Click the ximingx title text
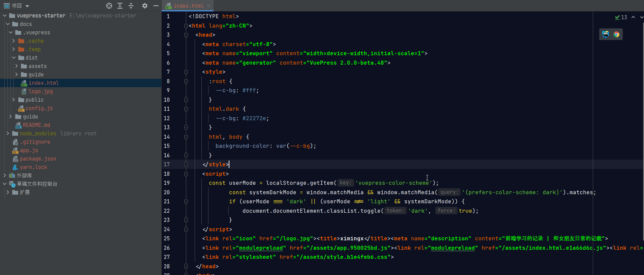The width and height of the screenshot is (644, 275). coord(352,238)
